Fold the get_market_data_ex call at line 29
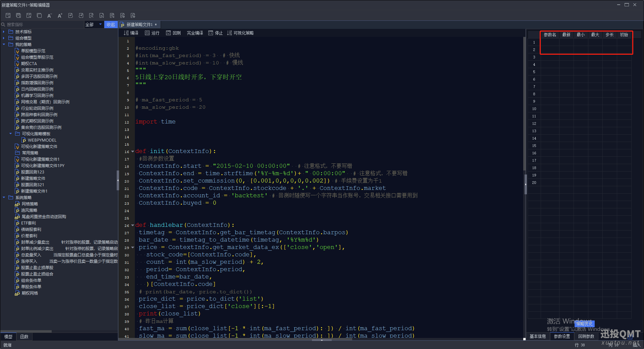 click(132, 247)
